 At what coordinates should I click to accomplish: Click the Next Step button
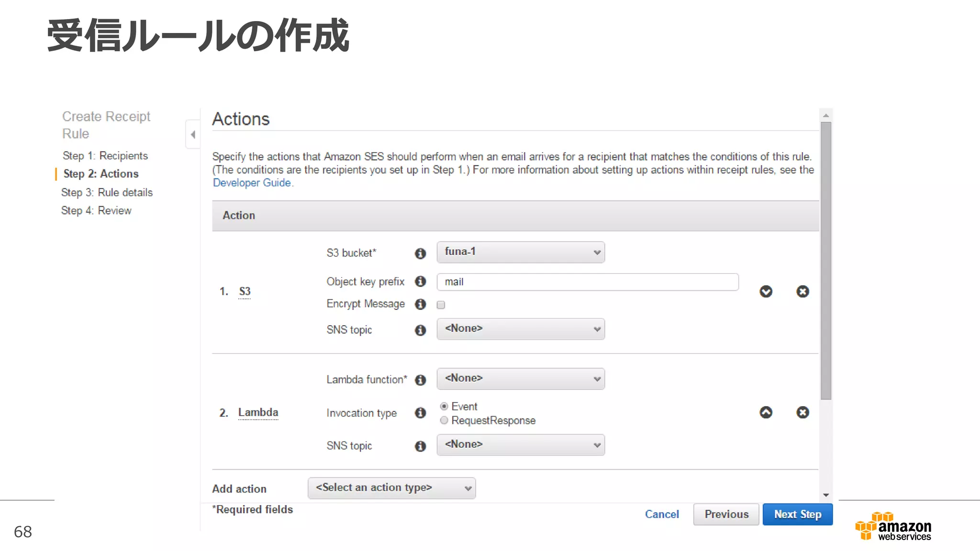pos(797,515)
